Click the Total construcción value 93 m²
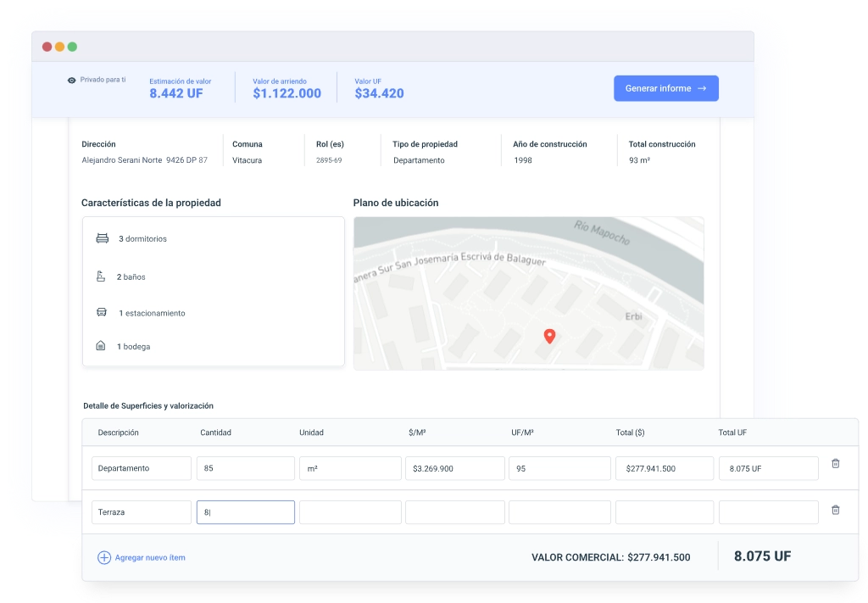Viewport: 868px width, 603px height. 639,160
